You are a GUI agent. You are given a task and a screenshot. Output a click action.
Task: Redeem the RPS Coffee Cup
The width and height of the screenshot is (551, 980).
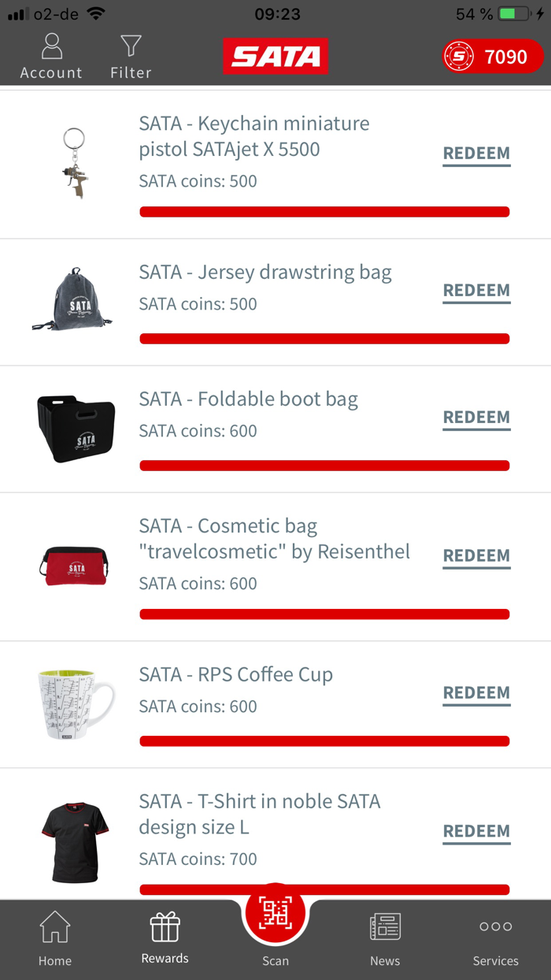pyautogui.click(x=475, y=692)
